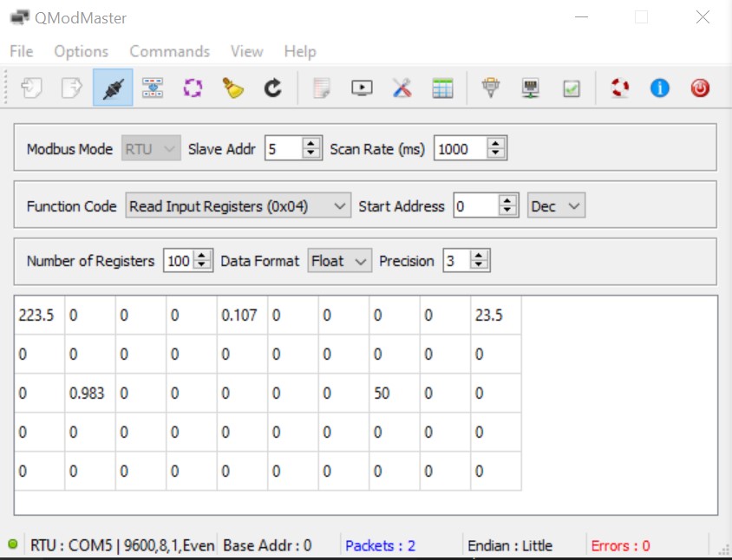Open the Commands menu
The height and width of the screenshot is (560, 732).
169,52
